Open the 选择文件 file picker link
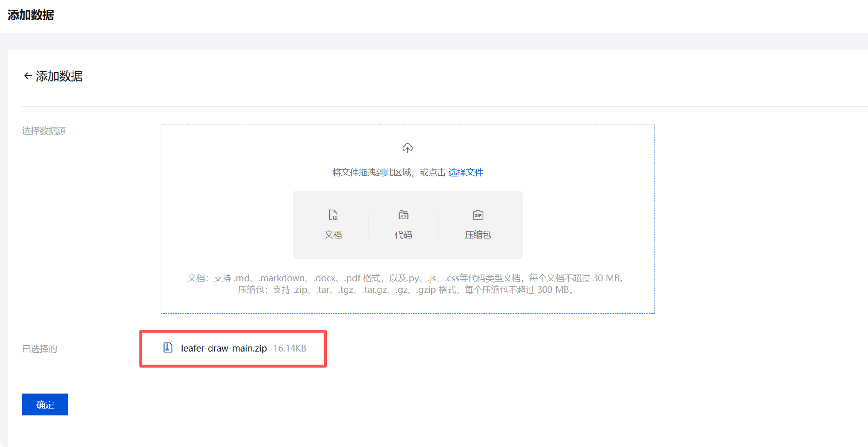The width and height of the screenshot is (868, 447). [x=466, y=172]
